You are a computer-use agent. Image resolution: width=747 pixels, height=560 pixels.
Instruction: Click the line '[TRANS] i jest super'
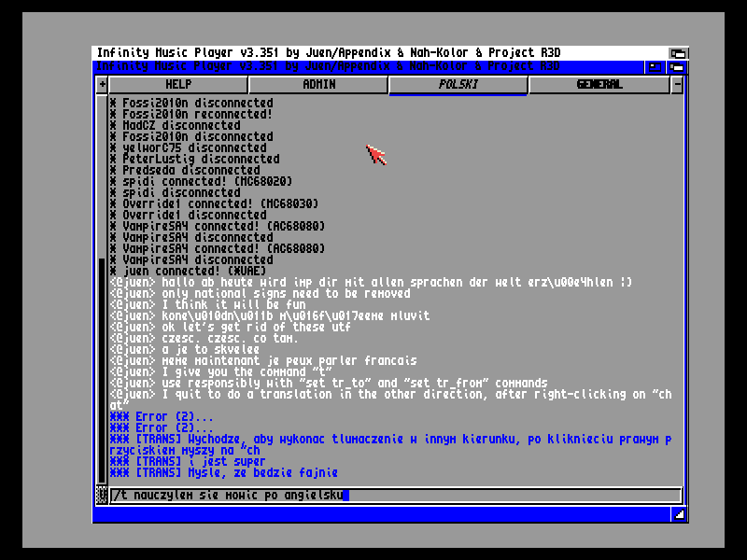tap(188, 461)
